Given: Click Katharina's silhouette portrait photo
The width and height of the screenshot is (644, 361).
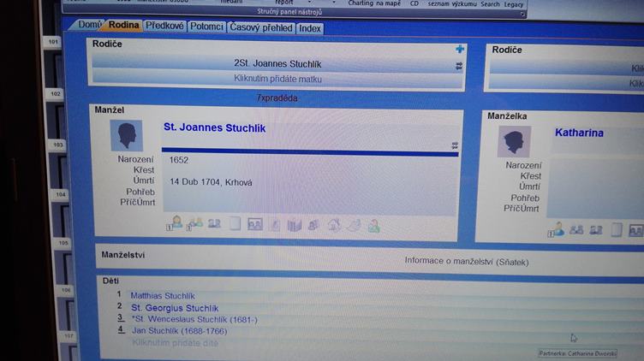Looking at the screenshot, I should tap(514, 142).
